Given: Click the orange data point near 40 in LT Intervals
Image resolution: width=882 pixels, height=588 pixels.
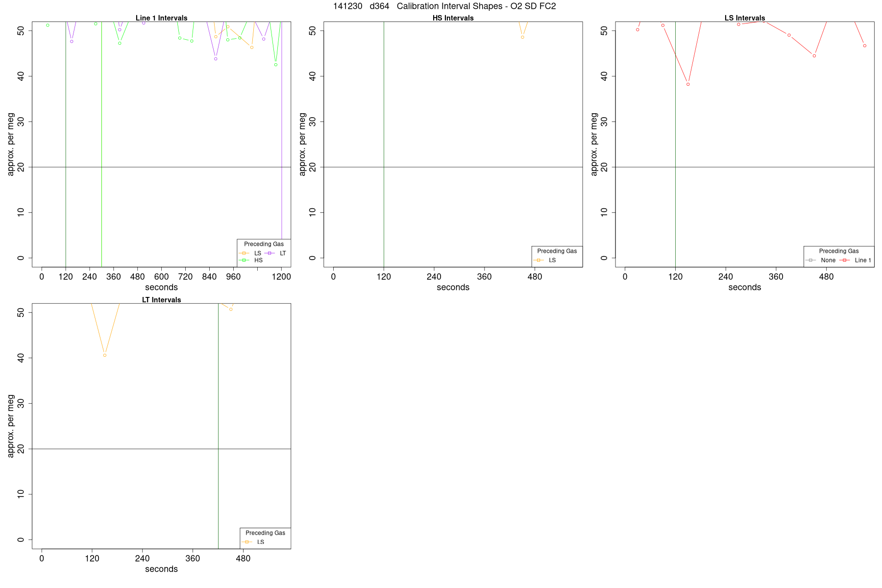Looking at the screenshot, I should [105, 355].
